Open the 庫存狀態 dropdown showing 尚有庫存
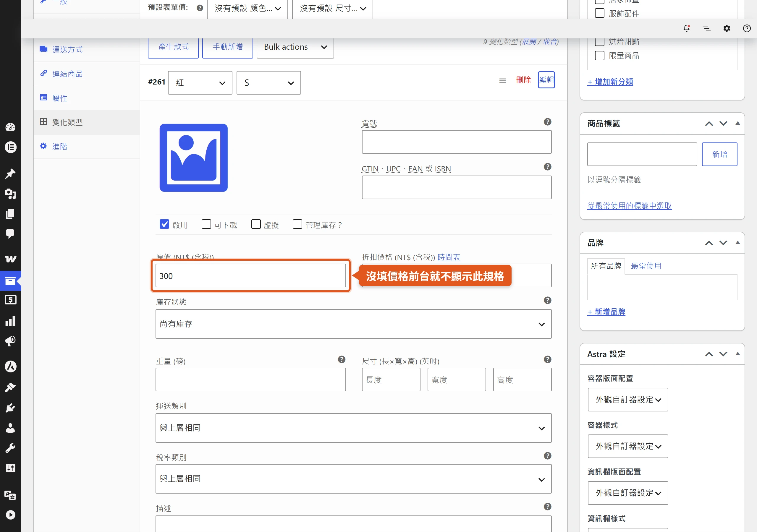The width and height of the screenshot is (757, 532). (x=353, y=324)
